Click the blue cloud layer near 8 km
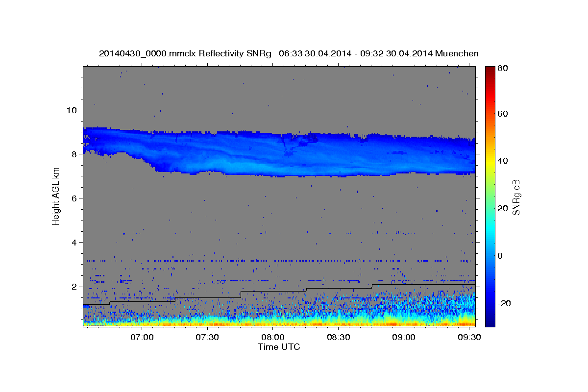Image resolution: width=588 pixels, height=392 pixels. coord(279,152)
